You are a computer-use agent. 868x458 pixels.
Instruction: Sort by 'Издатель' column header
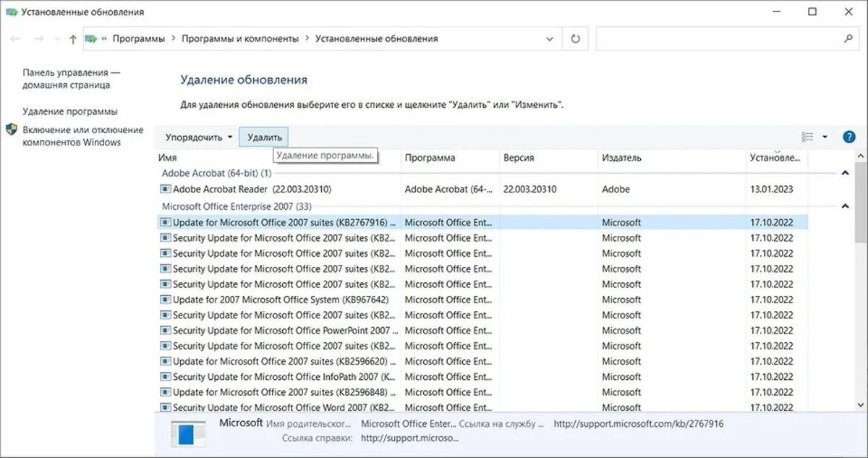(x=672, y=158)
